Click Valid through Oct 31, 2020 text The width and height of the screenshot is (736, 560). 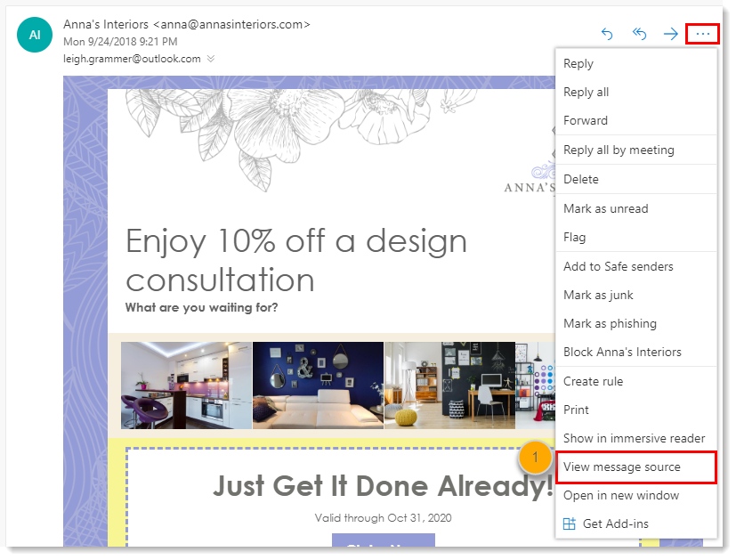[x=383, y=518]
